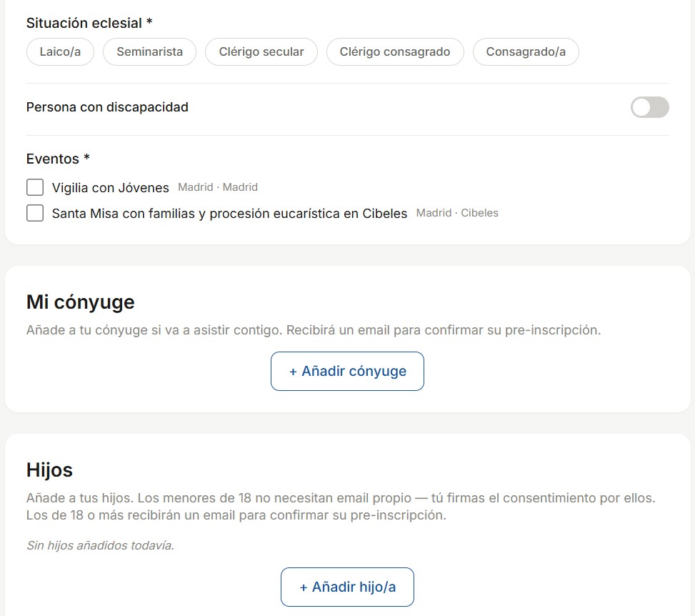
Task: Pick the Clérigo consagrado option
Action: 395,52
